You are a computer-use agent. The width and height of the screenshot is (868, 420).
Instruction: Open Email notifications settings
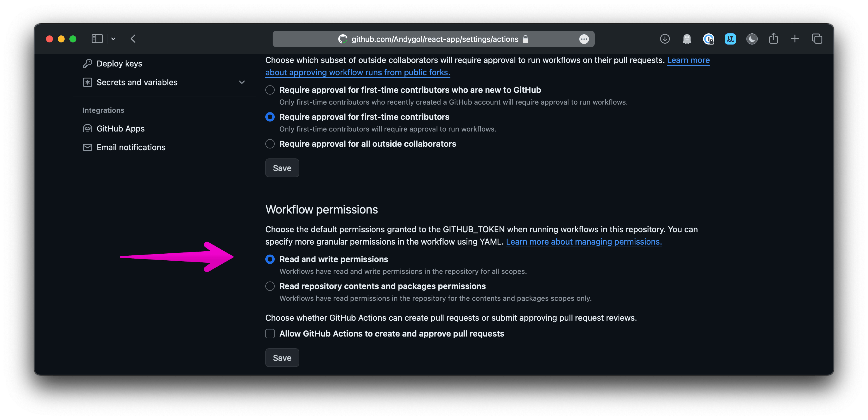tap(131, 147)
